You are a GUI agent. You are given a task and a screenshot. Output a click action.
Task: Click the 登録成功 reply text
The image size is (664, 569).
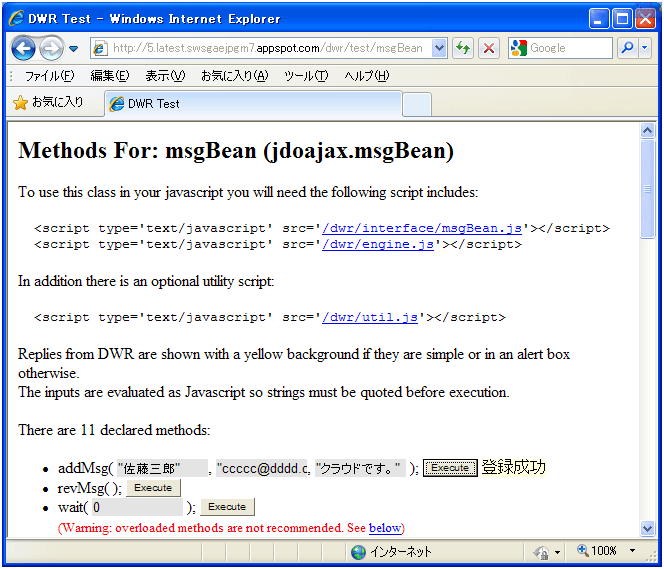514,467
